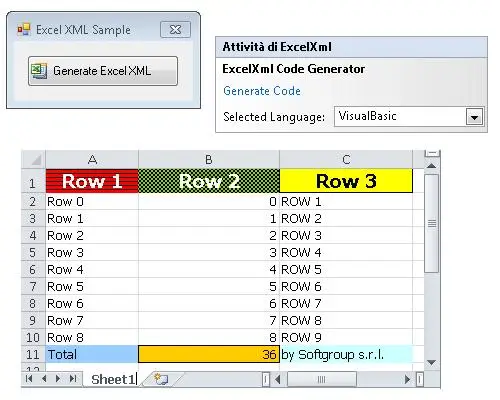Go to the first sheet navigation arrow
The width and height of the screenshot is (500, 400).
29,379
